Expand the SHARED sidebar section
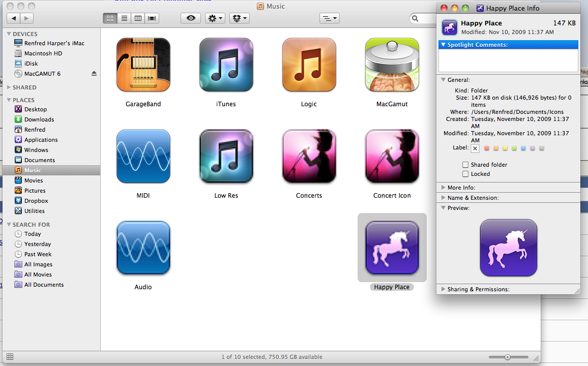The width and height of the screenshot is (588, 366). coord(9,87)
